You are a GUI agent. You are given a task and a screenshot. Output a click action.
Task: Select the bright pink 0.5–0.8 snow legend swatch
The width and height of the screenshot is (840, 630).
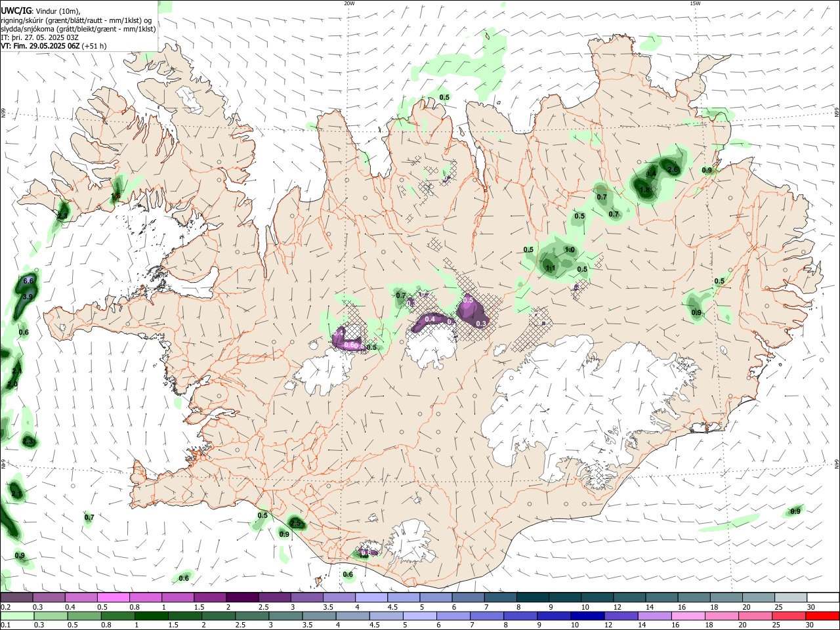tap(113, 598)
